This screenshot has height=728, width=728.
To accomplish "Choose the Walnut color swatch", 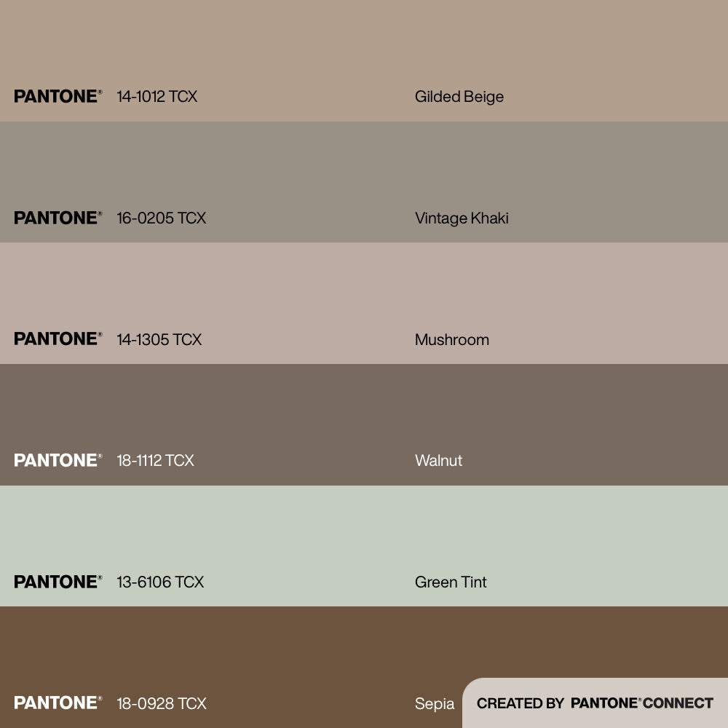I will tap(364, 411).
